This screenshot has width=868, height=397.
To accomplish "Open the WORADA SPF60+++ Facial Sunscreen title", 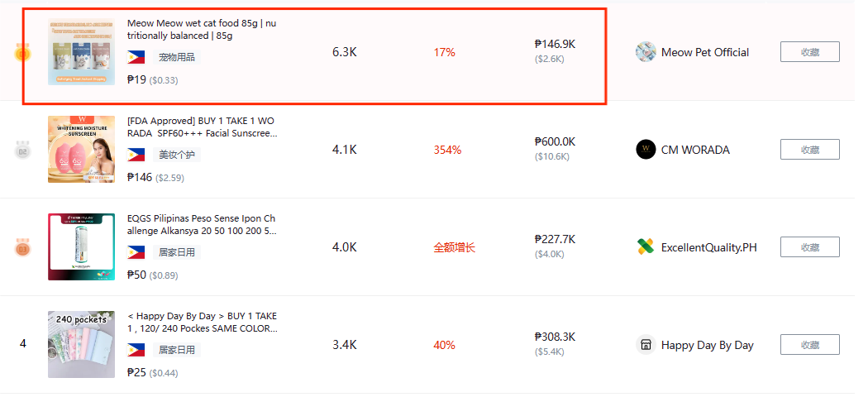I will [x=201, y=127].
